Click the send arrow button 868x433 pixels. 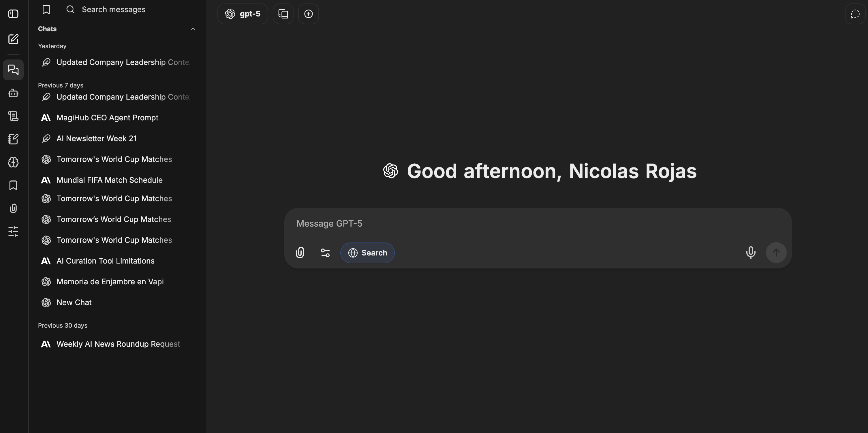(x=776, y=253)
